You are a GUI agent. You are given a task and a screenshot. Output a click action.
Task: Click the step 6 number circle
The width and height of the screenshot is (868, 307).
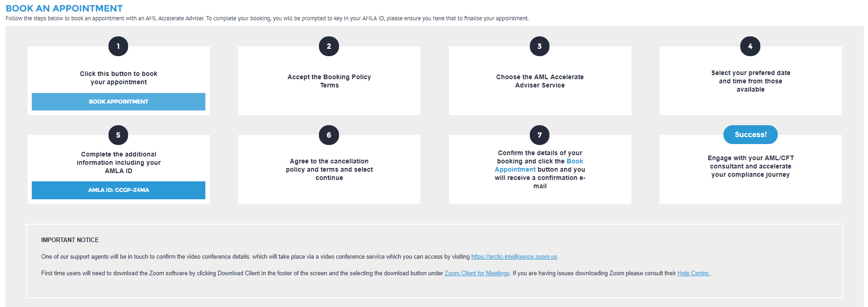point(329,135)
